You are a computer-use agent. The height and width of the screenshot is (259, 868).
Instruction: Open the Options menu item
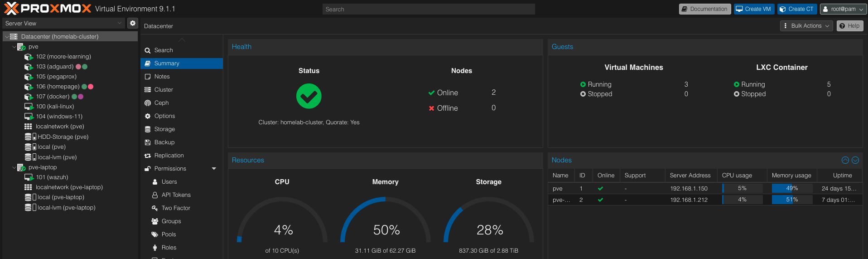(182, 116)
